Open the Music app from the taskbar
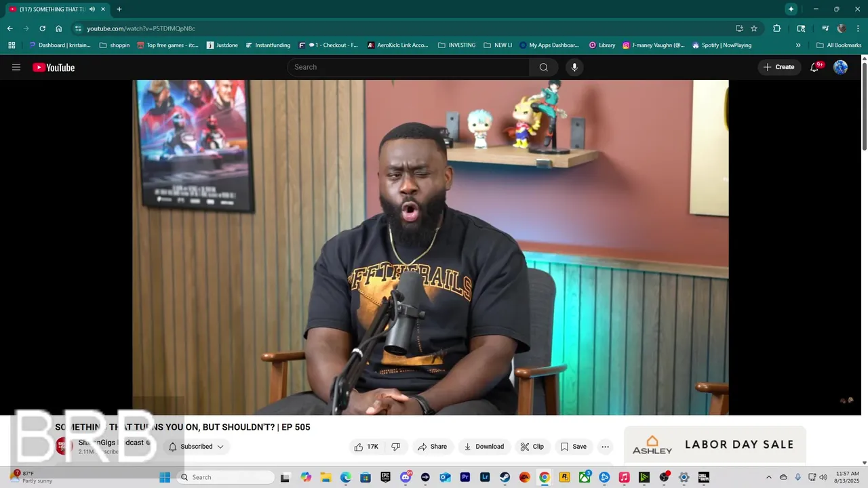868x488 pixels. coord(625,477)
